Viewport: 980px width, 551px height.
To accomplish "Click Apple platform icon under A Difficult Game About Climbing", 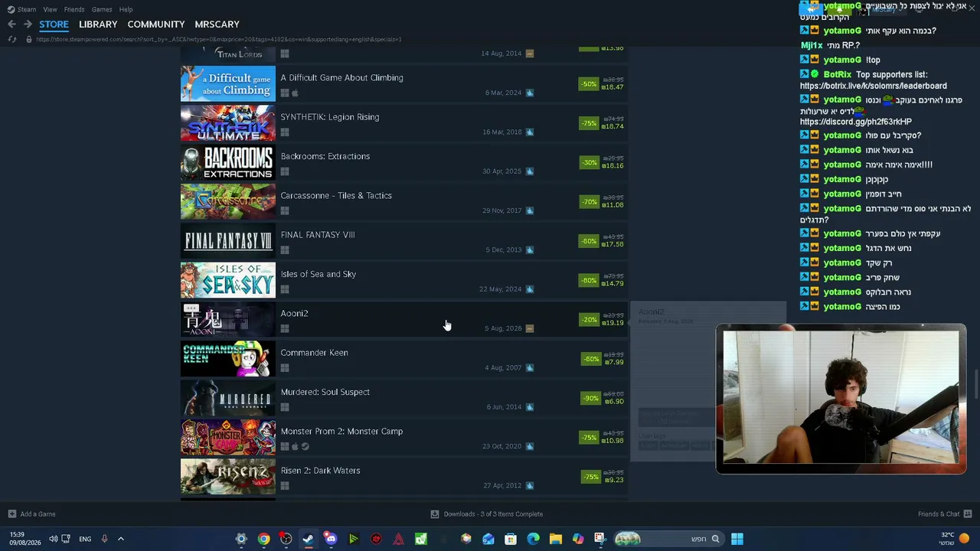I will click(295, 93).
